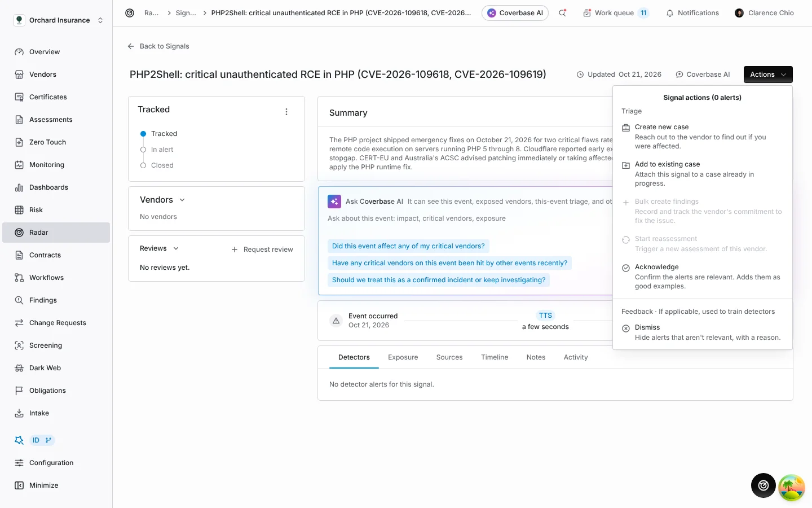Select Add to existing case
Viewport: 812px width, 508px height.
coord(702,174)
